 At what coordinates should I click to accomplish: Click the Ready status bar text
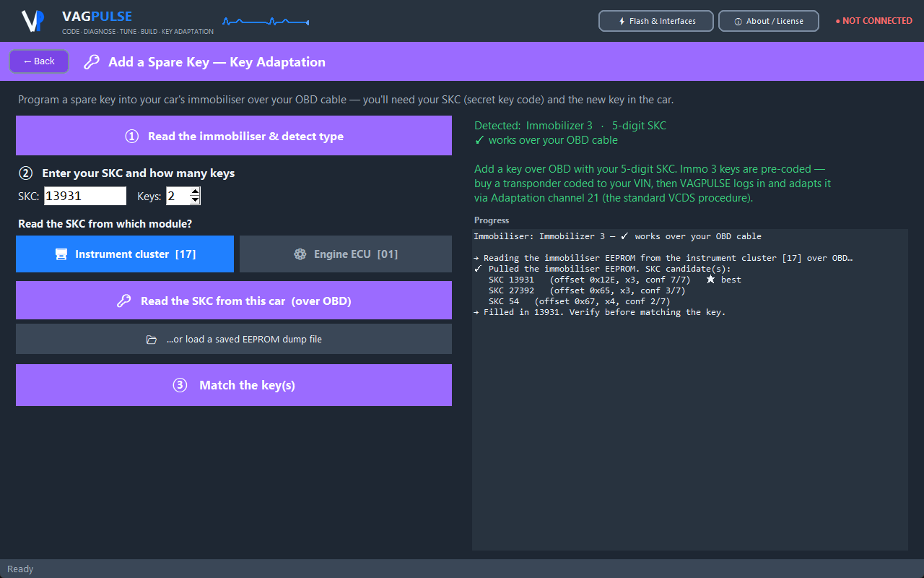click(20, 569)
